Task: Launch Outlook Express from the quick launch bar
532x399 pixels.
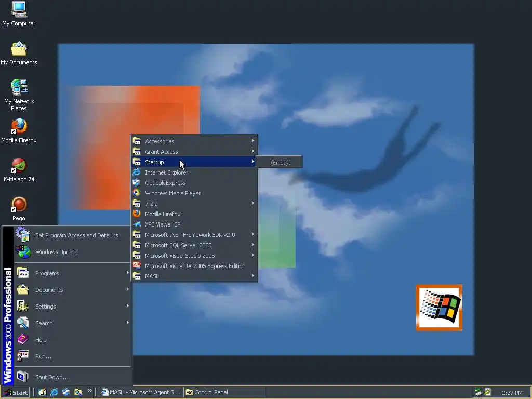Action: point(66,392)
